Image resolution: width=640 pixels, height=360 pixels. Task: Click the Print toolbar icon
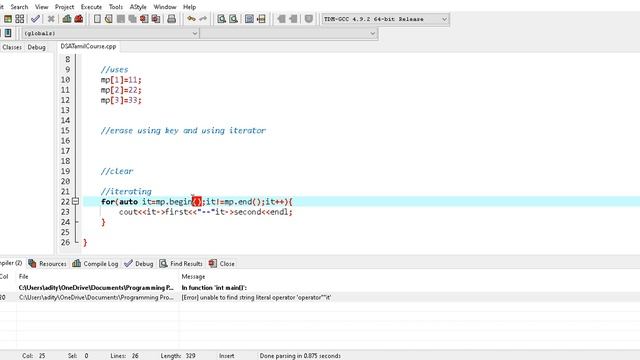tap(171, 19)
